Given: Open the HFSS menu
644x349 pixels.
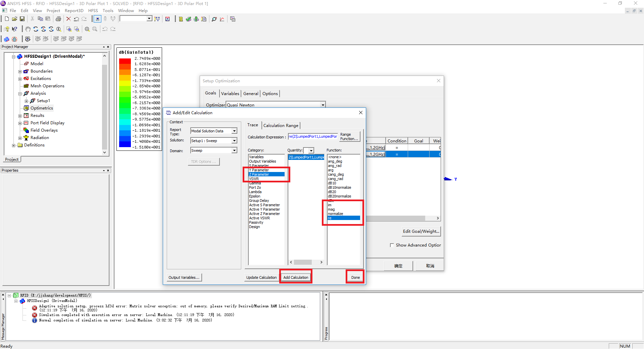Looking at the screenshot, I should 93,11.
